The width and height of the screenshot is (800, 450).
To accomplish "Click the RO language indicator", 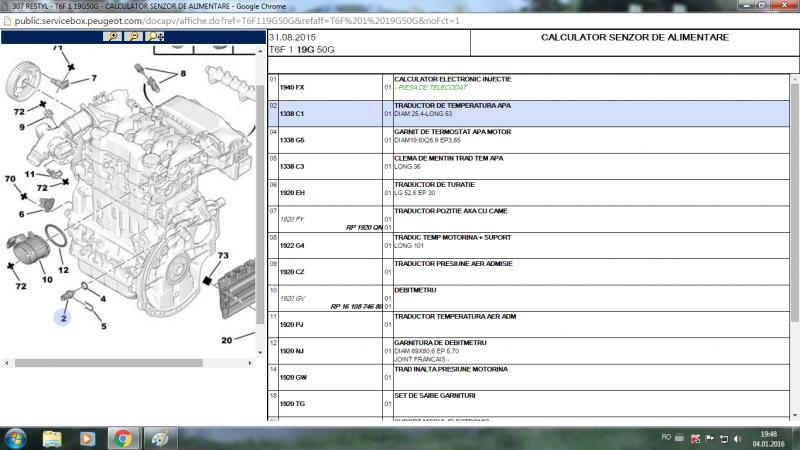I will pos(666,437).
